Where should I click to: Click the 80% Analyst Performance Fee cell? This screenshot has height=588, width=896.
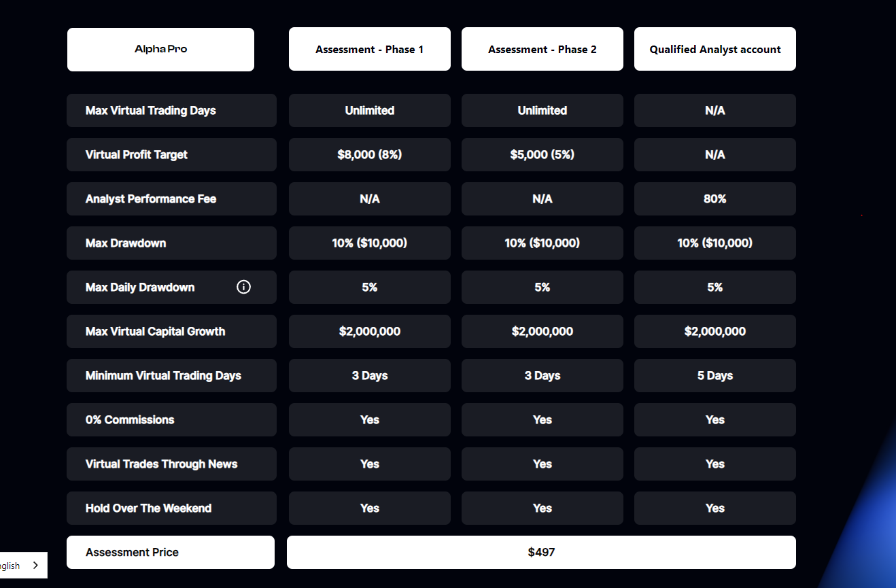[x=715, y=198]
